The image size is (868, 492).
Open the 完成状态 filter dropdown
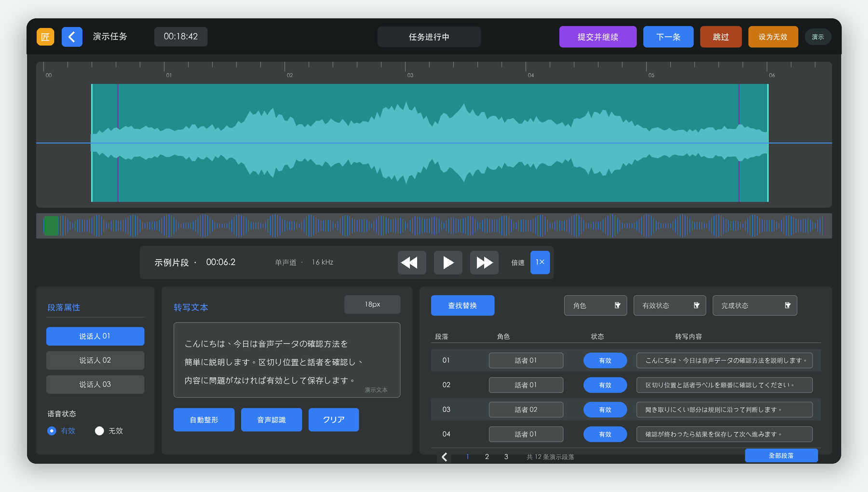pos(755,306)
